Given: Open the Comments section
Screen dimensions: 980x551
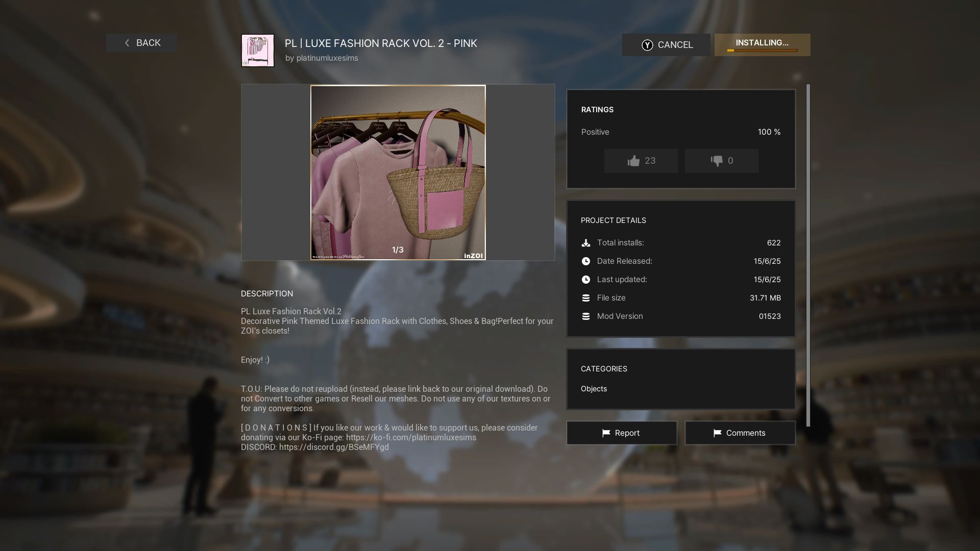Looking at the screenshot, I should [740, 433].
